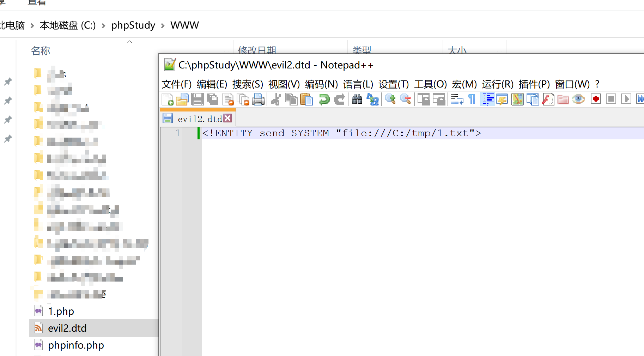Close the evil2.dtd tab with red X

point(228,118)
